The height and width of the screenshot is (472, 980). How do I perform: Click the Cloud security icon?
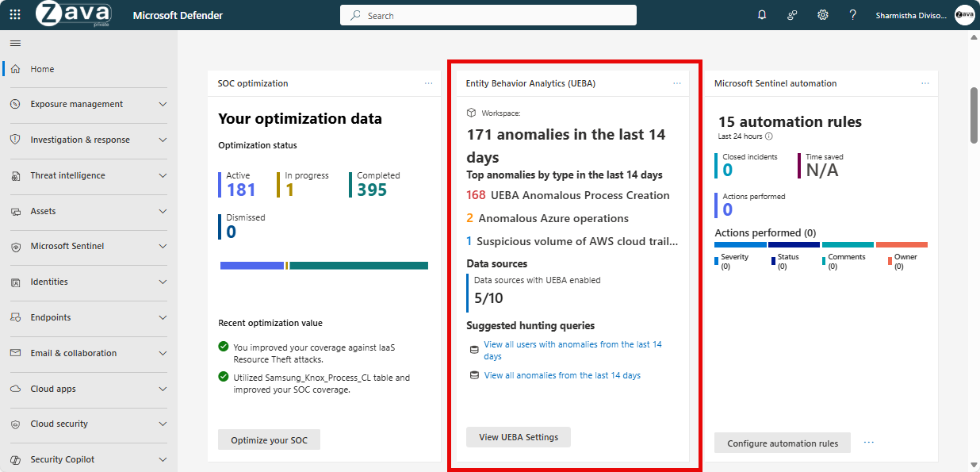(15, 424)
